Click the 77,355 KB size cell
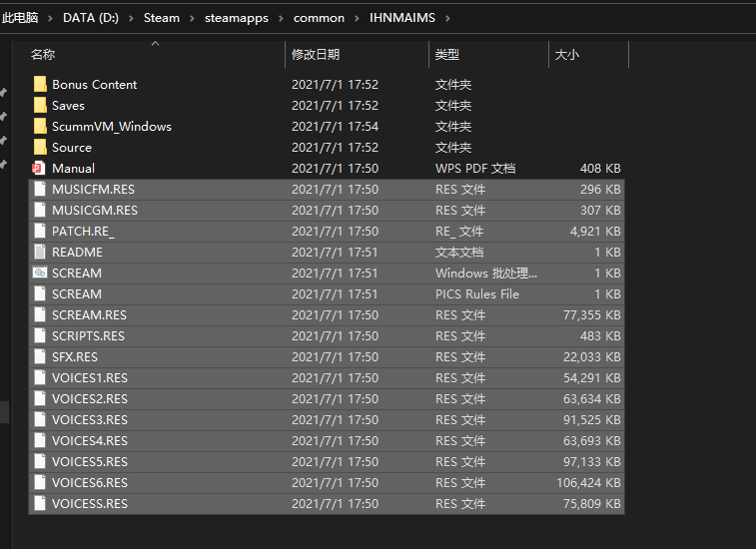The width and height of the screenshot is (756, 549). 592,314
